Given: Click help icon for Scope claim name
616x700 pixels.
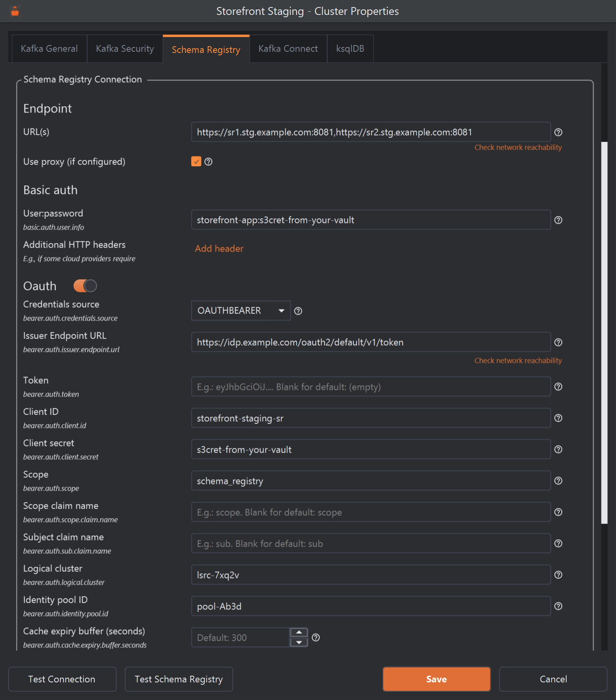Looking at the screenshot, I should click(558, 512).
